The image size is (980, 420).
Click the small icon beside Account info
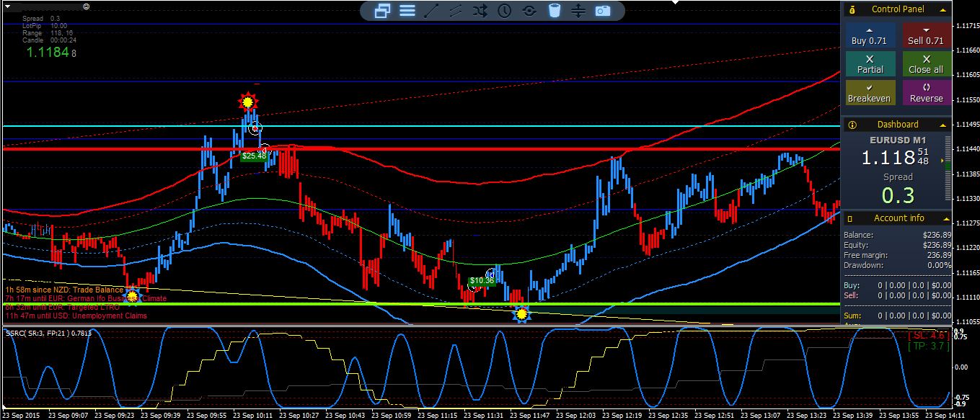[x=852, y=218]
